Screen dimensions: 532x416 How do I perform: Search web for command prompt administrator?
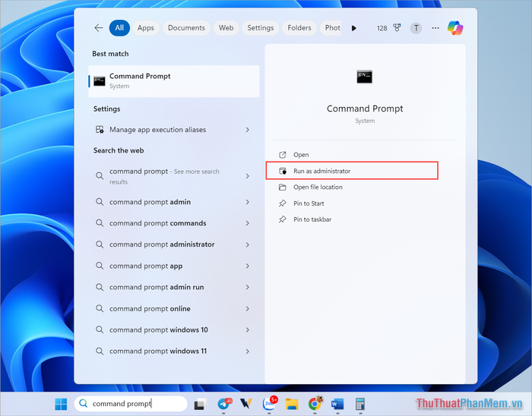(174, 244)
